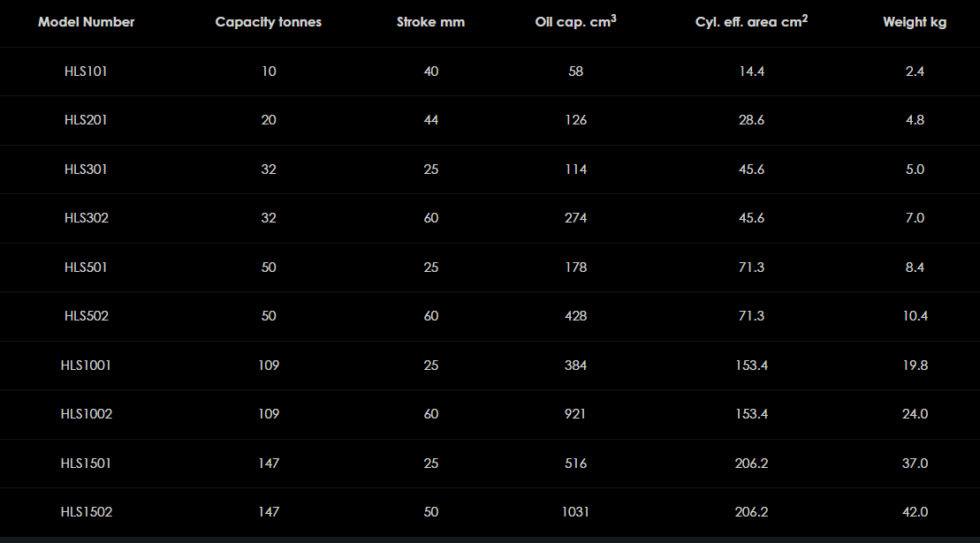Screen dimensions: 980x543
Task: Click the HLS502 model number
Action: (x=87, y=316)
